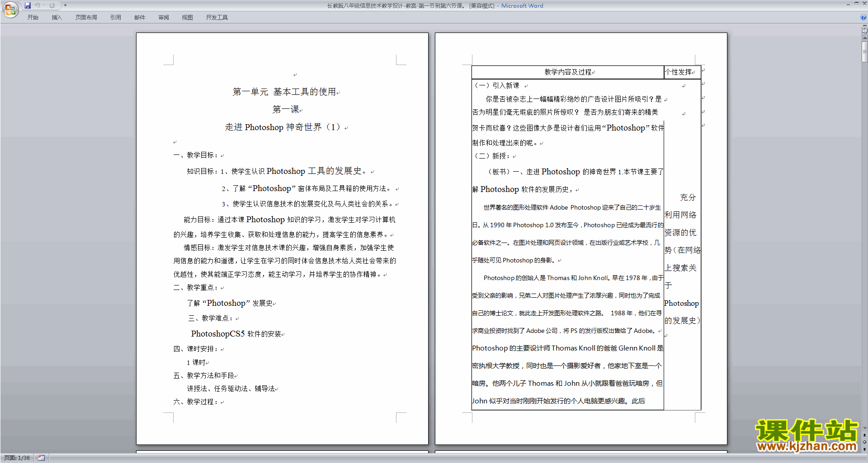The image size is (868, 463).
Task: Open the 引用 ribbon tab
Action: [116, 18]
